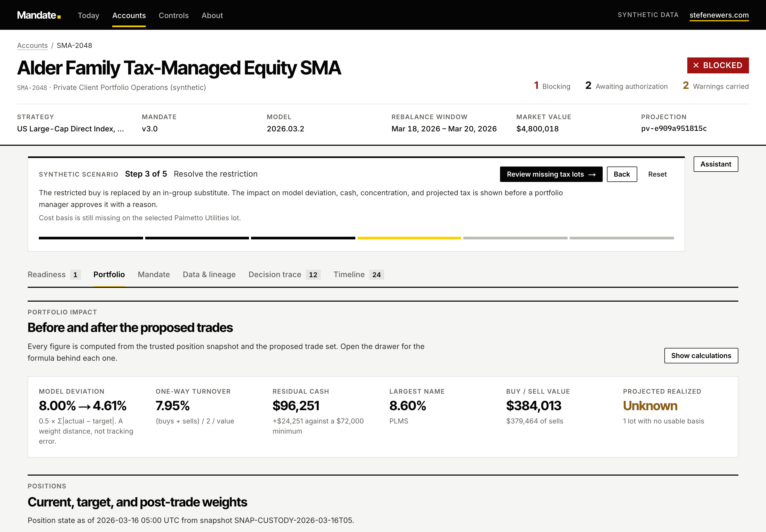Switch to the Decision trace tab
The image size is (766, 532).
284,274
